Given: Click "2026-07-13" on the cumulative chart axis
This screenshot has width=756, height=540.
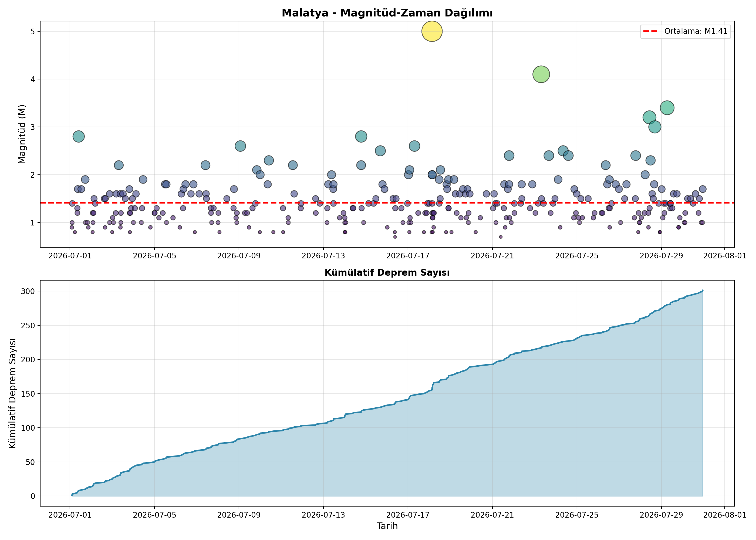Looking at the screenshot, I should pyautogui.click(x=323, y=515).
